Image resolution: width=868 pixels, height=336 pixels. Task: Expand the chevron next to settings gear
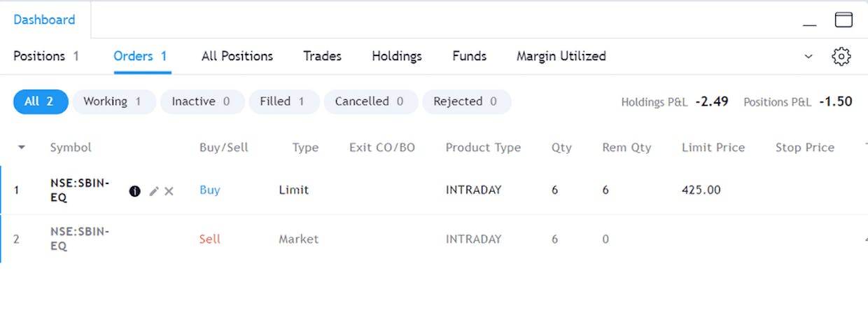pyautogui.click(x=808, y=57)
